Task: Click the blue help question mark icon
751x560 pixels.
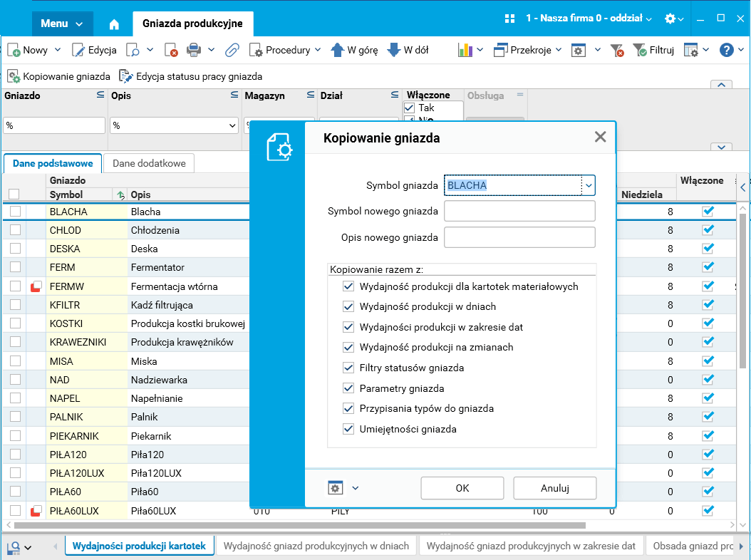Action: click(727, 50)
